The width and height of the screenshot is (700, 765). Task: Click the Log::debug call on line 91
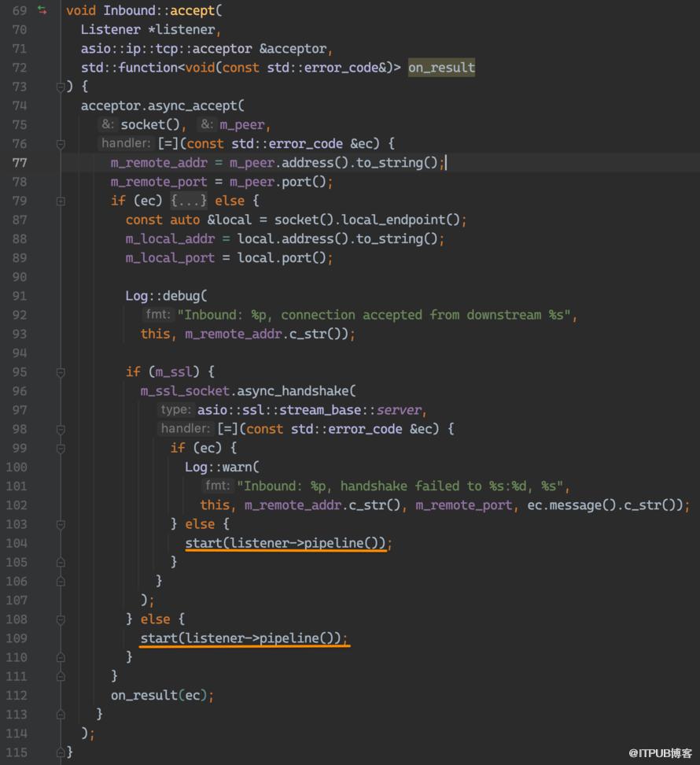tap(166, 296)
